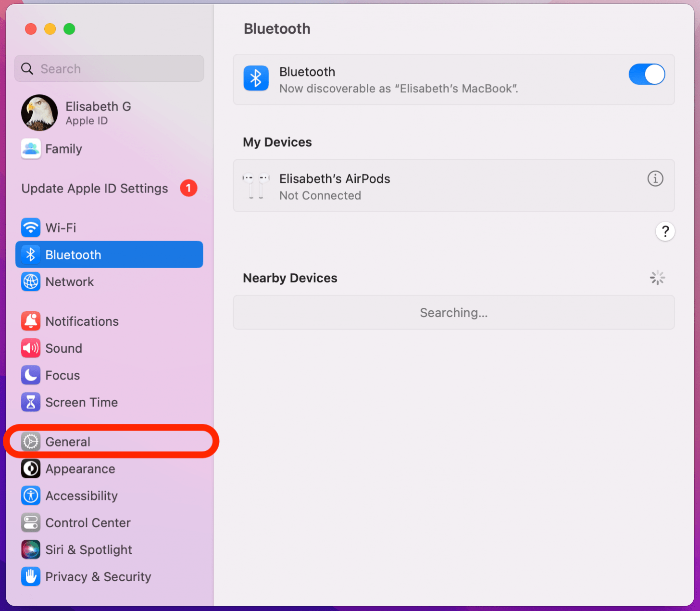Click the Notifications bell icon
700x611 pixels.
coord(31,321)
